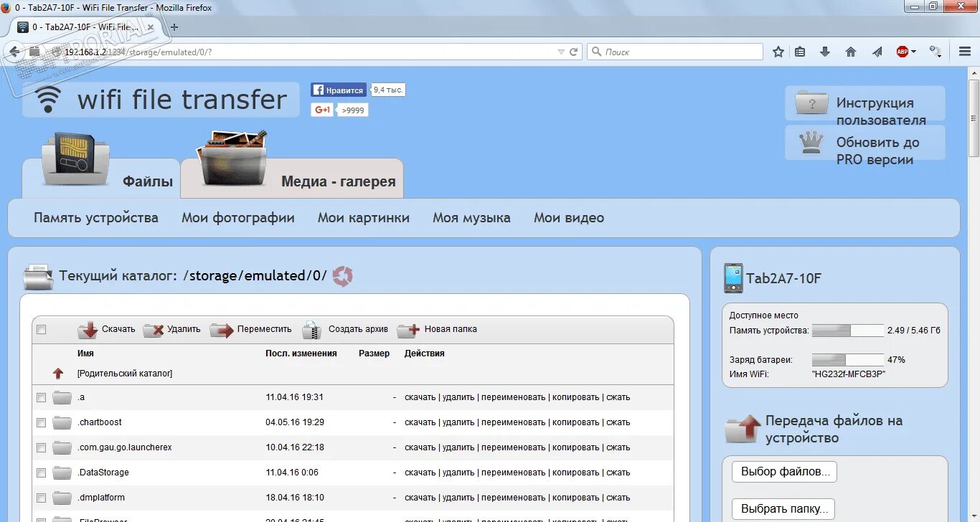The width and height of the screenshot is (980, 522).
Task: Click копировать in the .DataStorage row
Action: tap(576, 473)
